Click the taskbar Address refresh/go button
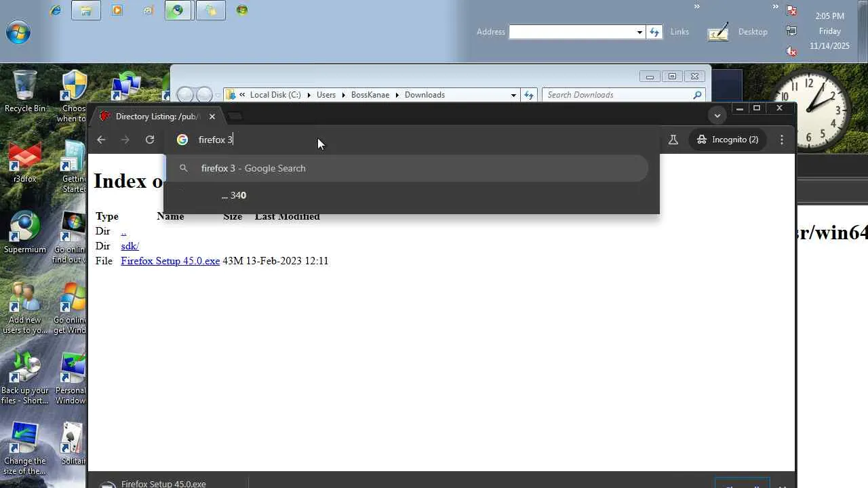 (654, 32)
